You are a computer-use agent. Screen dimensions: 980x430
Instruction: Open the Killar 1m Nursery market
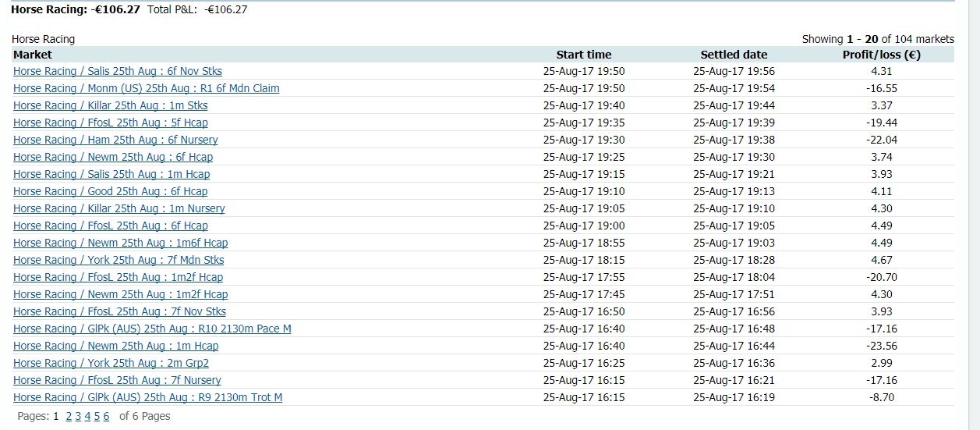(119, 208)
